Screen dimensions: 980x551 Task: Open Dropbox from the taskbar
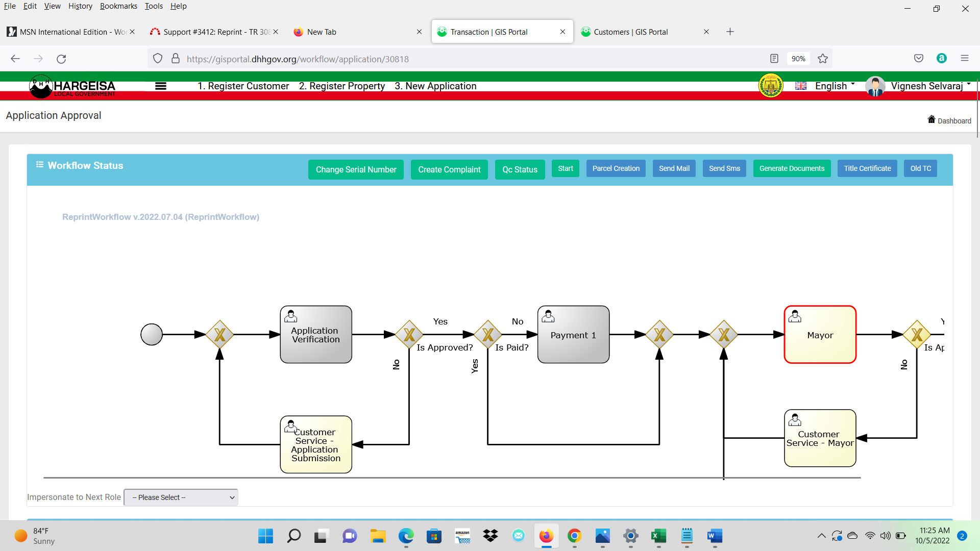tap(491, 536)
